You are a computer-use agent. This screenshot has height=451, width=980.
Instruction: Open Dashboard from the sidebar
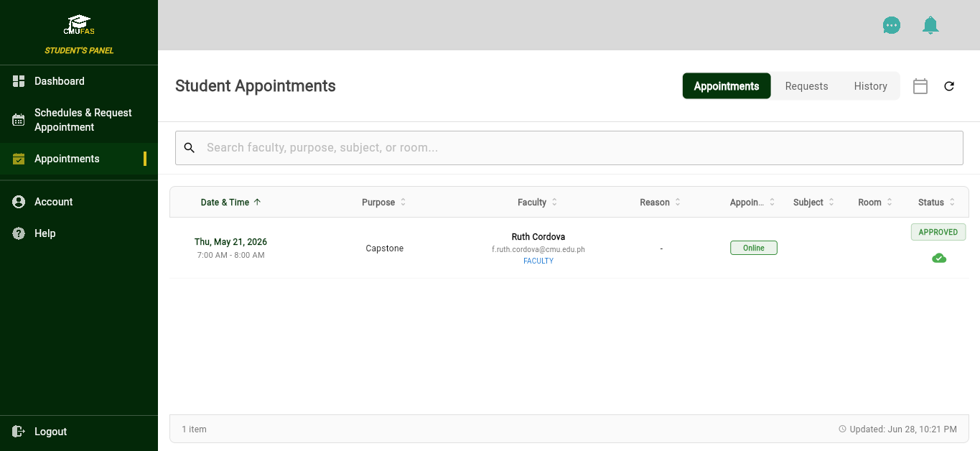pos(79,81)
